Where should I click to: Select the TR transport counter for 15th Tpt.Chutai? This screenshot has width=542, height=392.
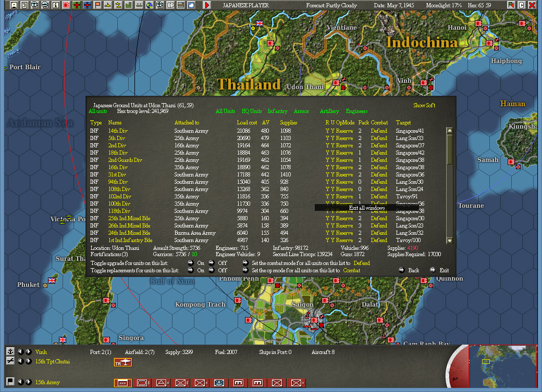click(123, 362)
